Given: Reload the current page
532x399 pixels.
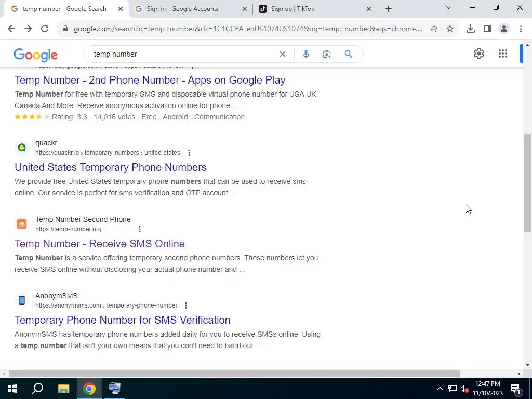Looking at the screenshot, I should tap(45, 29).
